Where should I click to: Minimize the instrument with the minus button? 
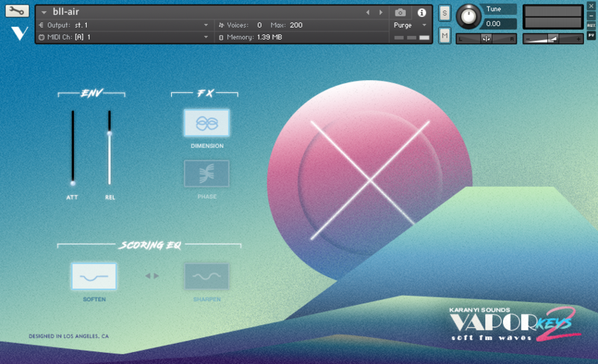click(x=591, y=16)
